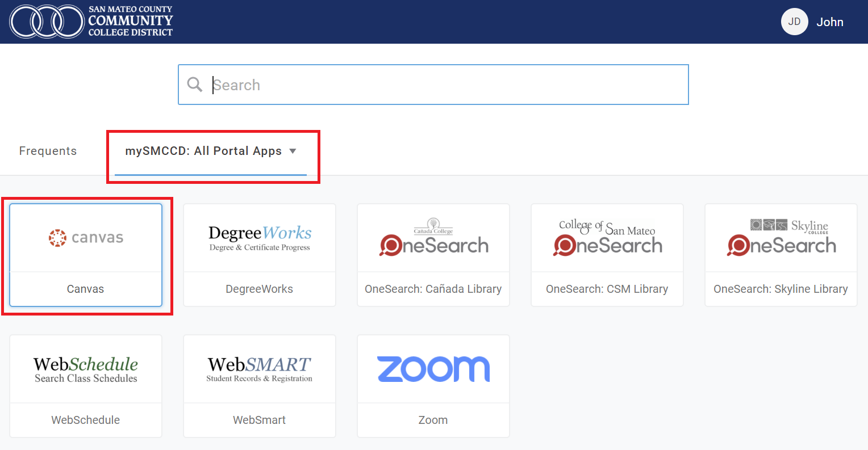The width and height of the screenshot is (868, 450).
Task: Switch to the Frequents tab
Action: point(48,151)
